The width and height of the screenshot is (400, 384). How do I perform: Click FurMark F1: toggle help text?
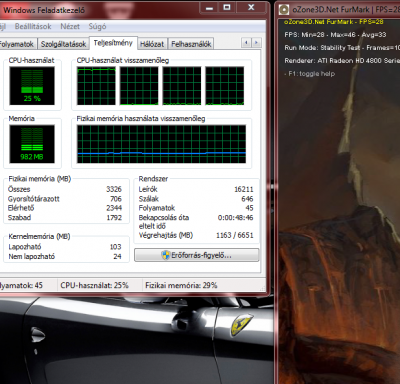311,74
